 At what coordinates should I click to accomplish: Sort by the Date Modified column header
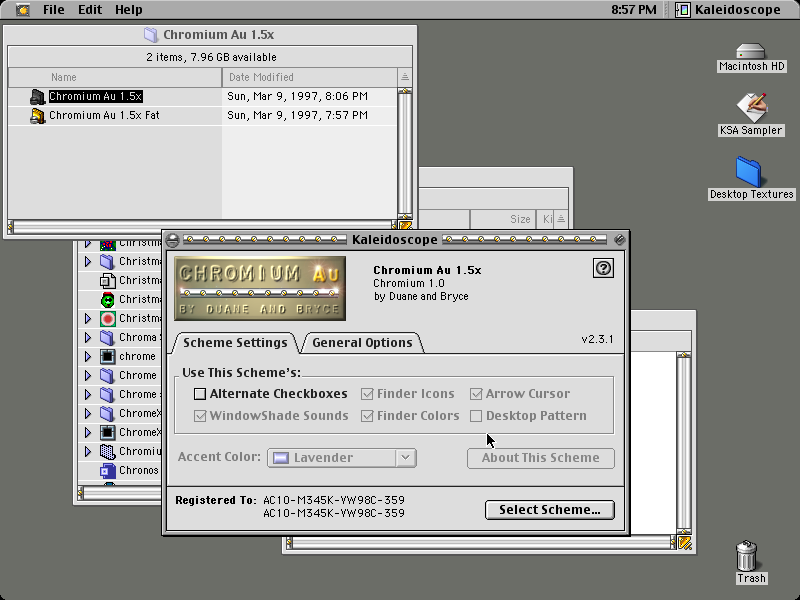click(310, 78)
